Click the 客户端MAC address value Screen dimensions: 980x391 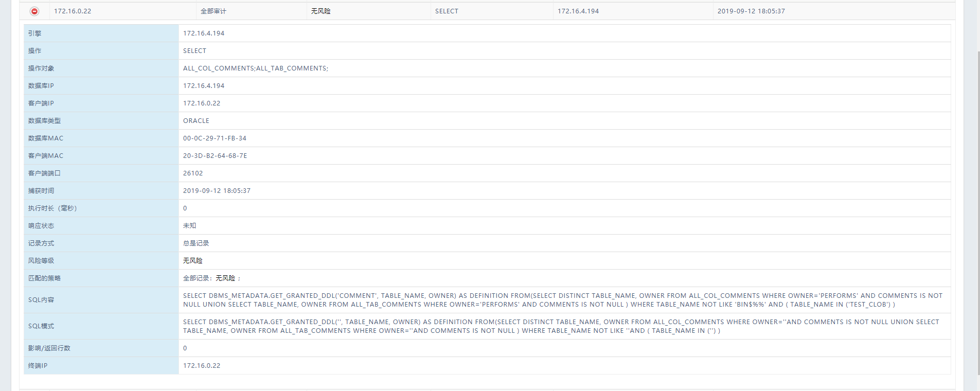click(215, 156)
